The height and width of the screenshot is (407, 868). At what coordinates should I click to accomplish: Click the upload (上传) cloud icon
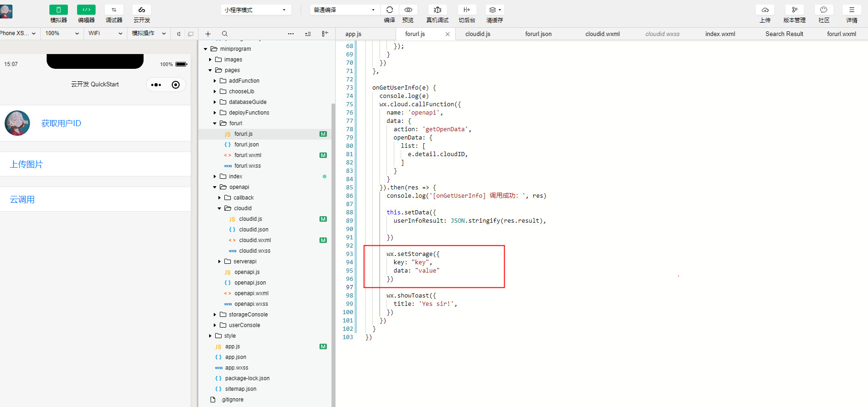point(765,10)
